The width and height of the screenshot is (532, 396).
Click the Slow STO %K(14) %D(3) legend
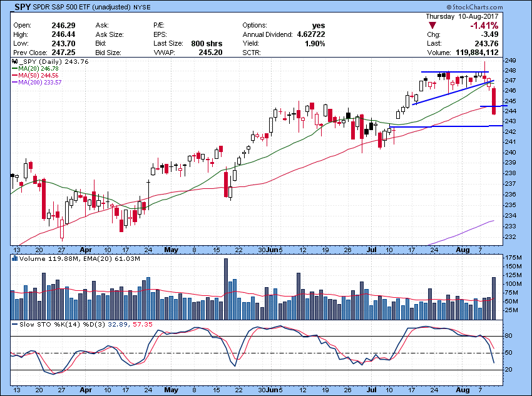coord(63,325)
